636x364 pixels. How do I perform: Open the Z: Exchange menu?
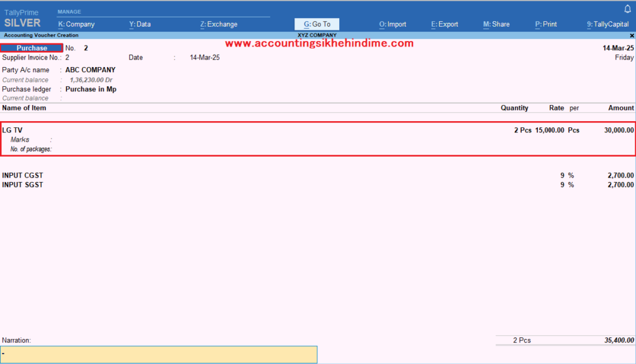[x=219, y=24]
